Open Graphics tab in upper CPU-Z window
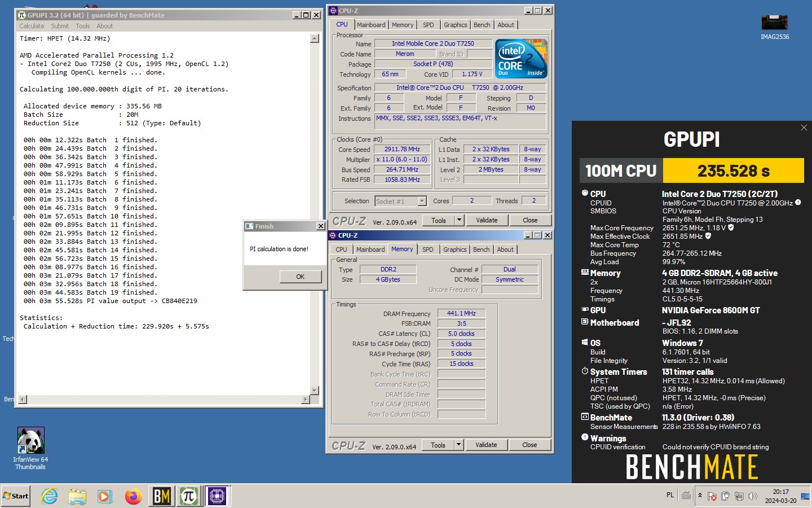 tap(456, 25)
